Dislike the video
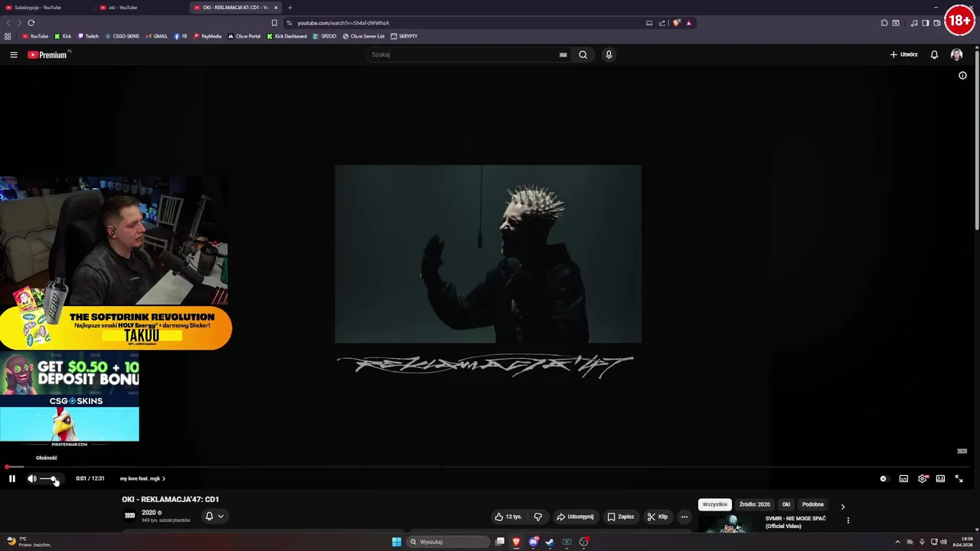This screenshot has height=551, width=980. tap(537, 517)
